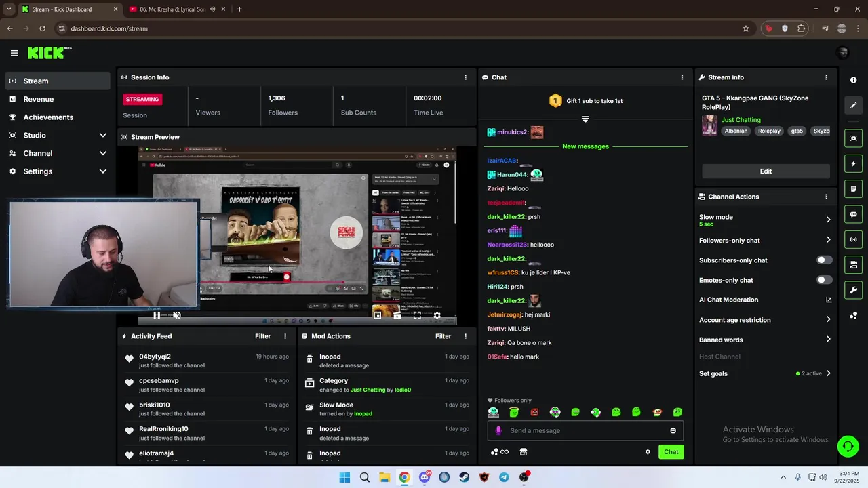This screenshot has height=488, width=868.
Task: Click the Just Chatting category link
Action: 741,120
